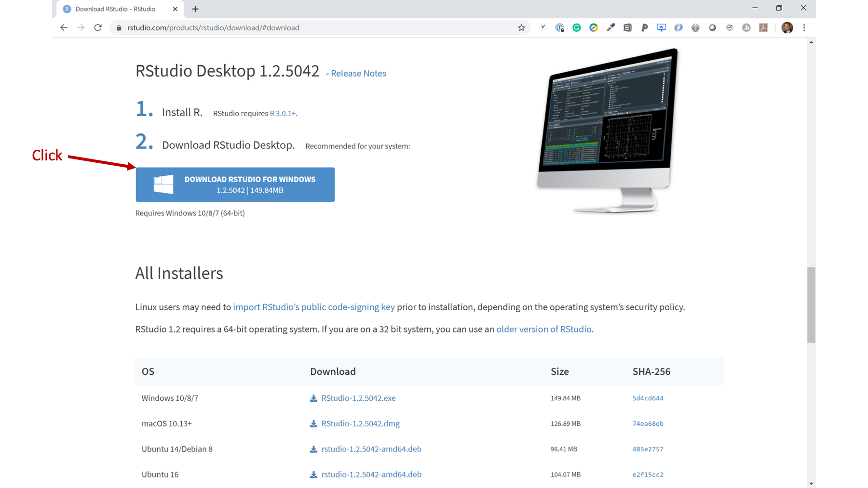Open the PayPal 'P' extension icon
The height and width of the screenshot is (488, 868).
(x=644, y=28)
